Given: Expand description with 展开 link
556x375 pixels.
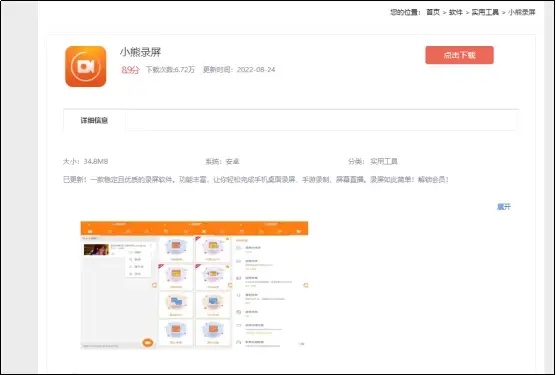Looking at the screenshot, I should tap(504, 207).
